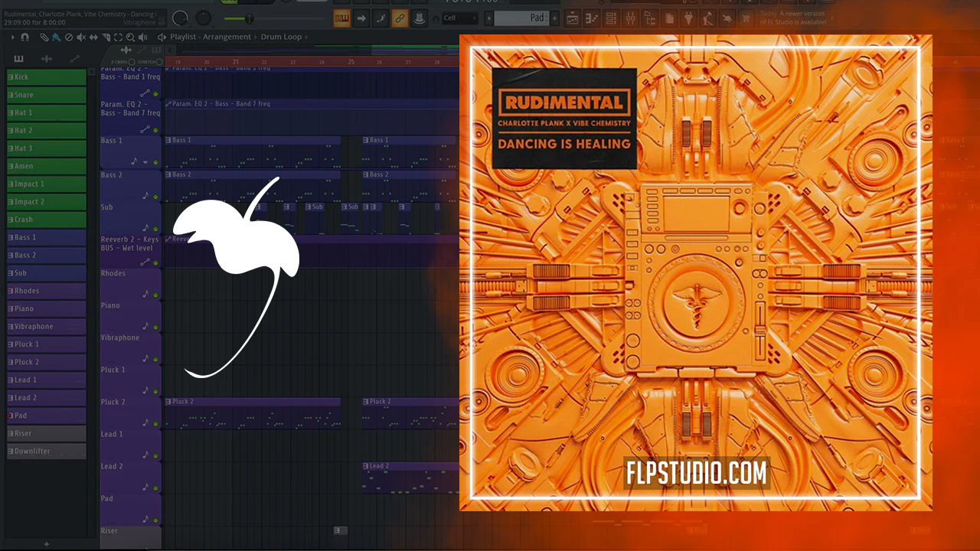Mute the Pluck 2 track
Image resolution: width=980 pixels, height=551 pixels.
pyautogui.click(x=156, y=423)
